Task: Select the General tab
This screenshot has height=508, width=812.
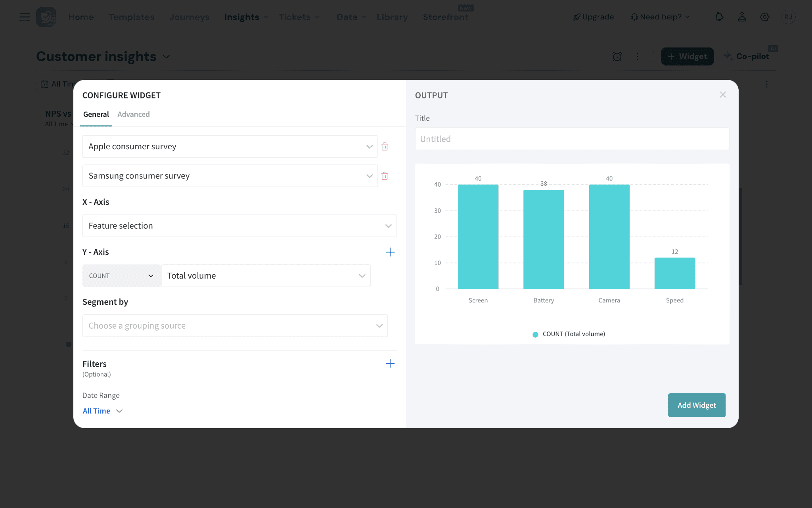Action: (96, 114)
